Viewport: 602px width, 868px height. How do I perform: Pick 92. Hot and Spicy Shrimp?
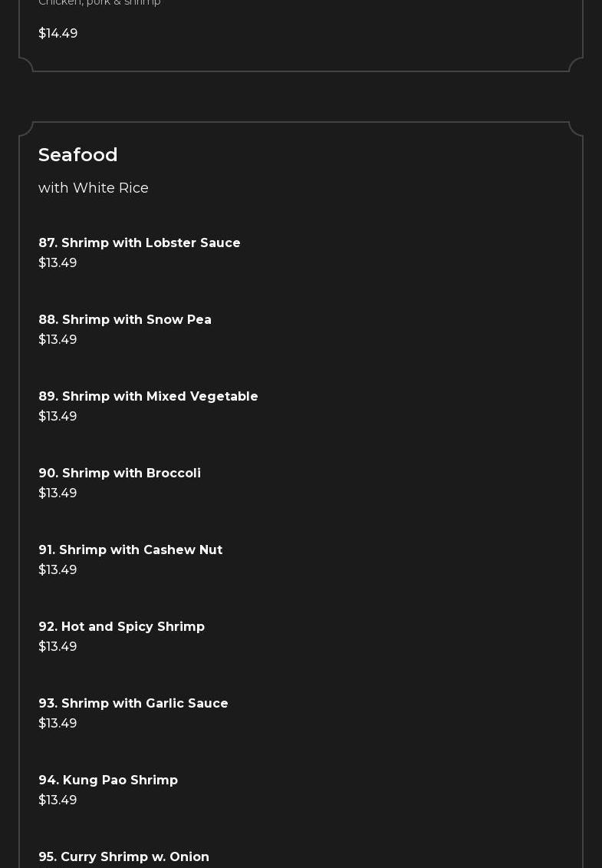coord(121,626)
